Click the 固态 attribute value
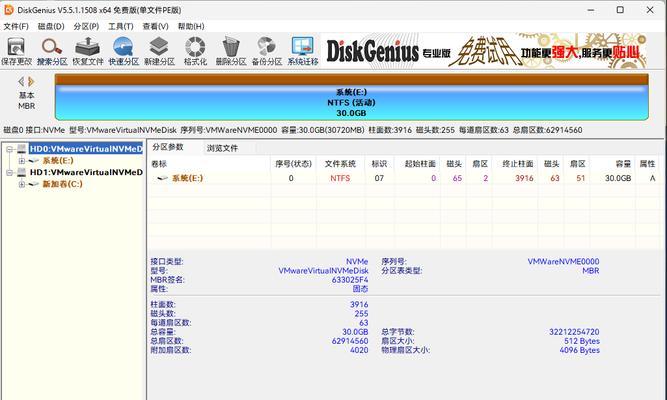This screenshot has height=400, width=667. (x=360, y=289)
